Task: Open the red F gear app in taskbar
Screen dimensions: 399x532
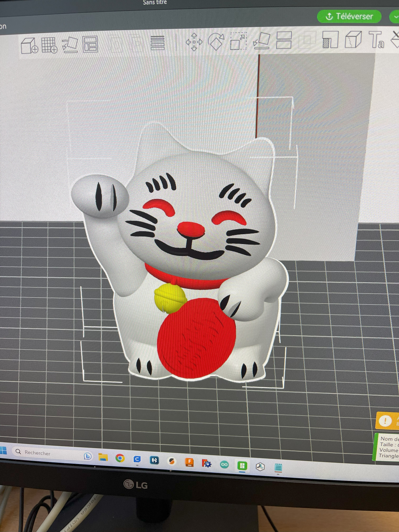Action: point(206,463)
